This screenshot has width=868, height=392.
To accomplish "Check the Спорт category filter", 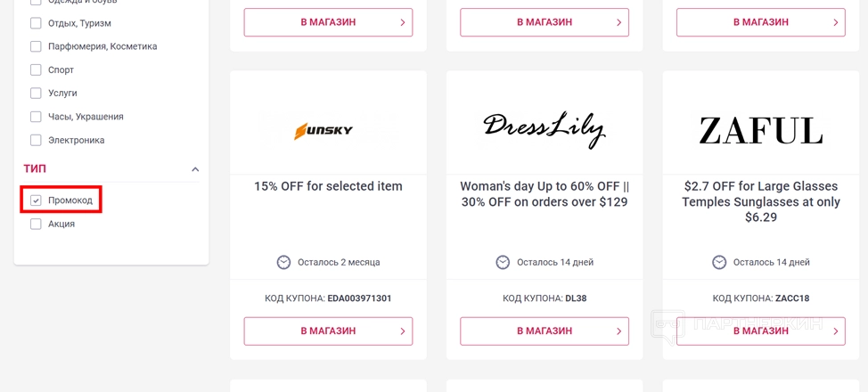I will (x=37, y=69).
